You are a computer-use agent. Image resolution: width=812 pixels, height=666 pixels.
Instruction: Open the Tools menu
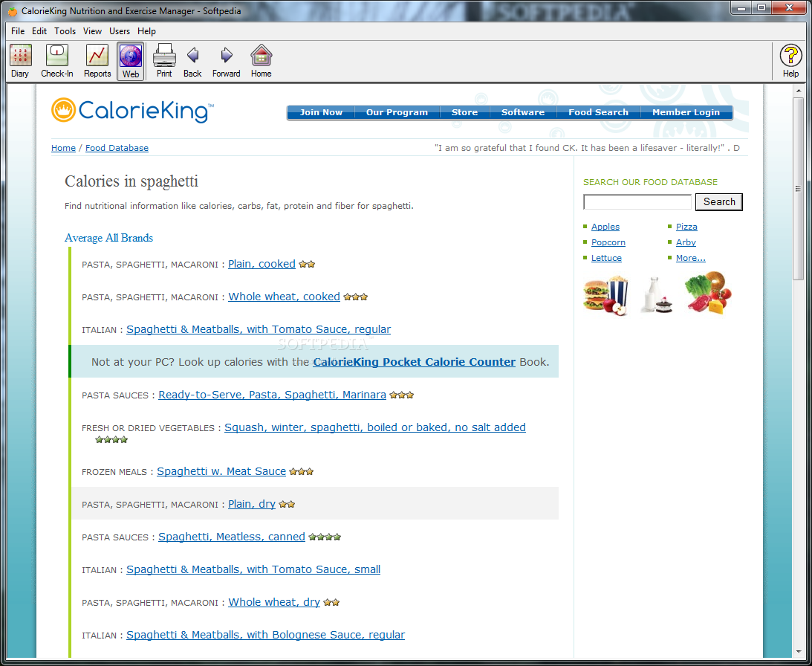[65, 31]
